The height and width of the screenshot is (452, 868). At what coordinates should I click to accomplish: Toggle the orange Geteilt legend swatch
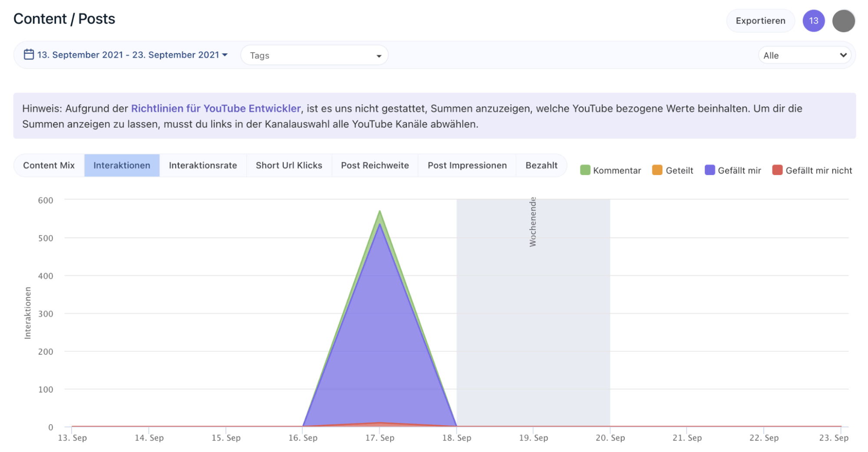tap(657, 170)
